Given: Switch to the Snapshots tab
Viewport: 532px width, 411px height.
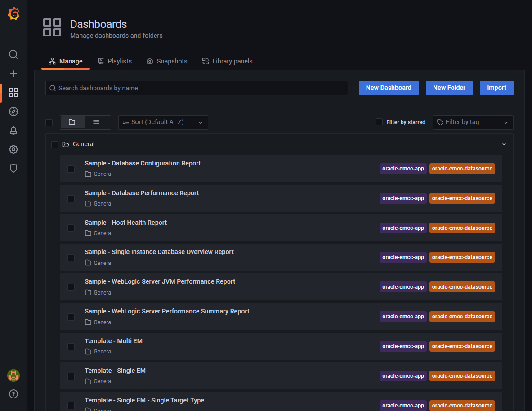Looking at the screenshot, I should click(167, 61).
